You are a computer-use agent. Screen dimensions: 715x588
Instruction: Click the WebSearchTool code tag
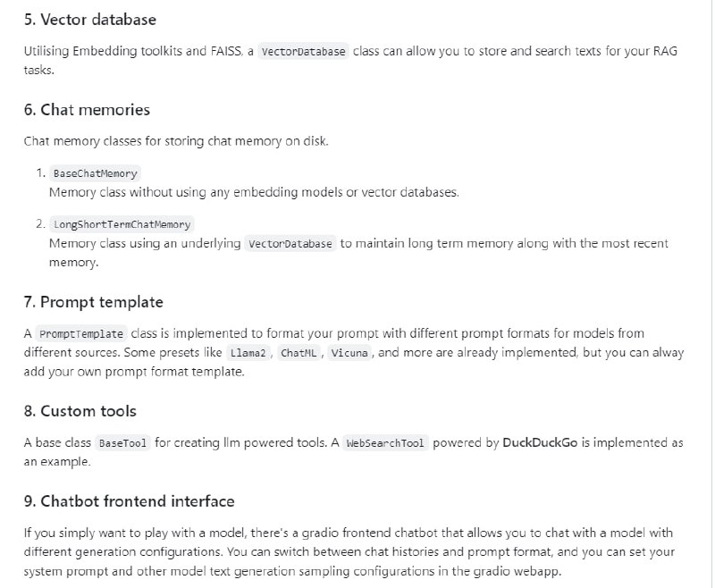(385, 443)
